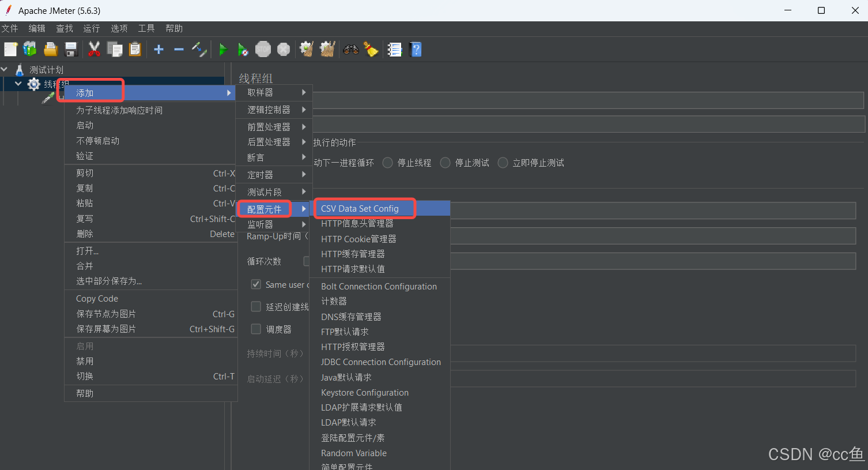
Task: Click the Save test plan floppy disk icon
Action: point(71,49)
